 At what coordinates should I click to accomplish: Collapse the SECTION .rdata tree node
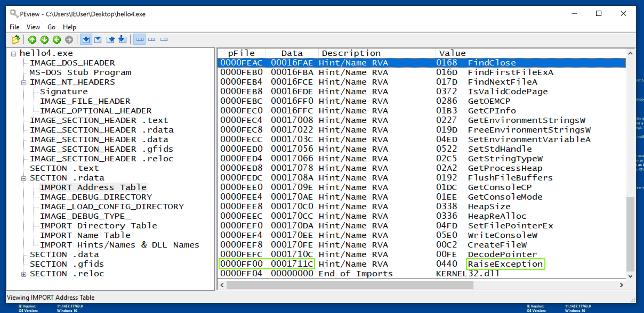(x=24, y=178)
